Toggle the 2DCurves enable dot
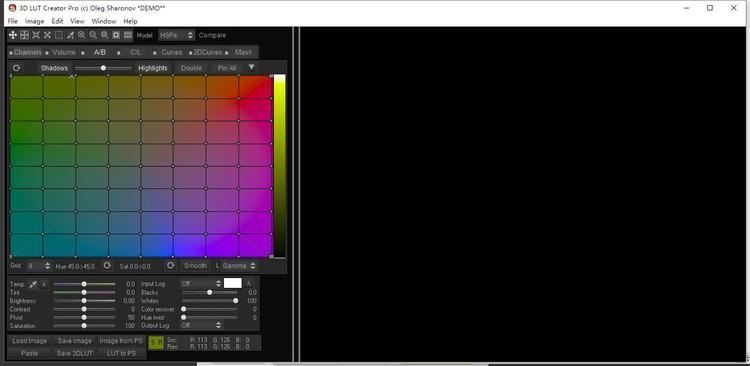 [x=190, y=53]
